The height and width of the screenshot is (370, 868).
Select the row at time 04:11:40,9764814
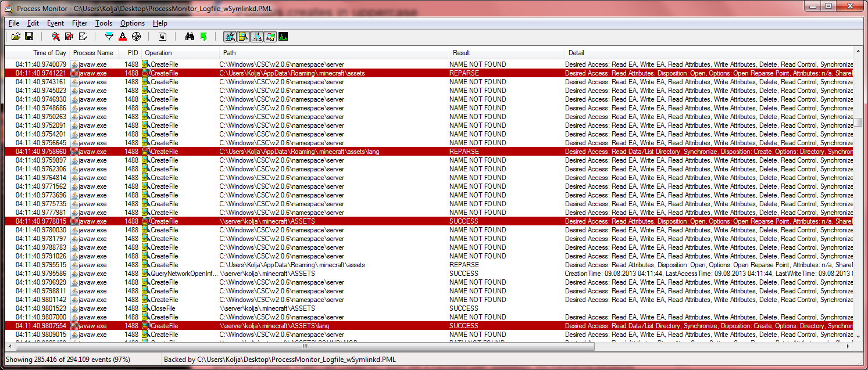click(x=429, y=177)
